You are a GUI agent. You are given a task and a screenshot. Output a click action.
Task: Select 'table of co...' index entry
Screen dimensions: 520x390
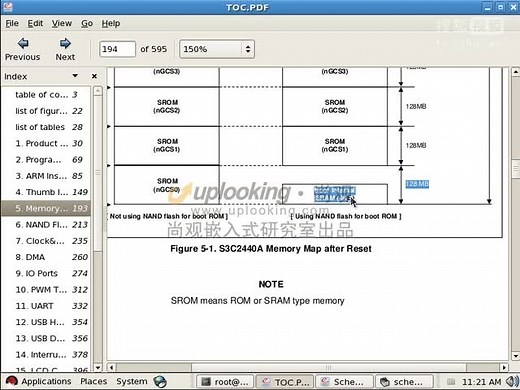[46, 95]
